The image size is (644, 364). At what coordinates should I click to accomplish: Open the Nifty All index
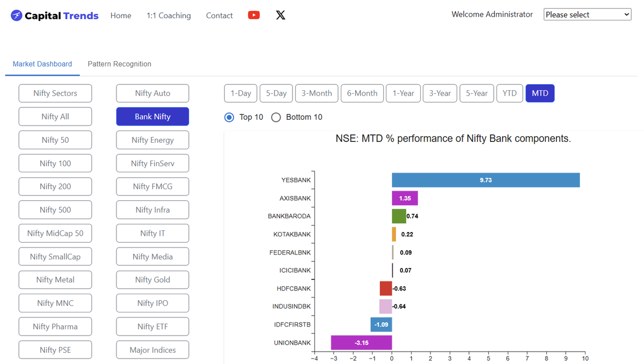55,117
